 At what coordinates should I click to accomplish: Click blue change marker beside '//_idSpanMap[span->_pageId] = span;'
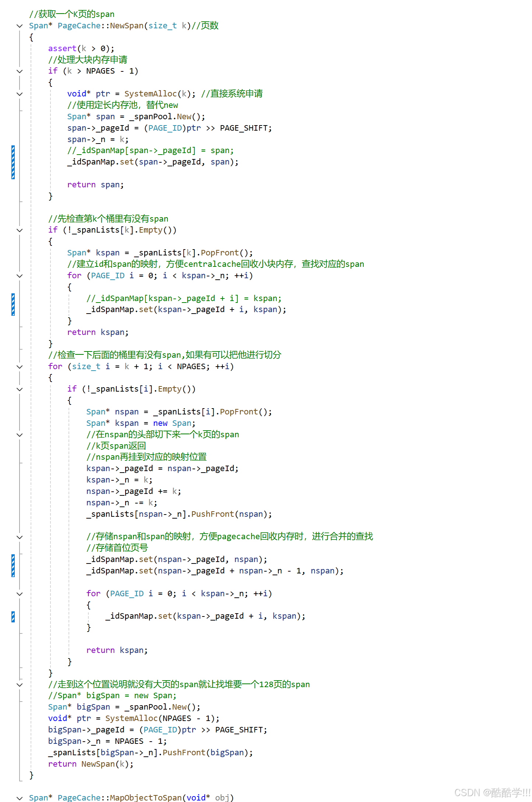[13, 162]
